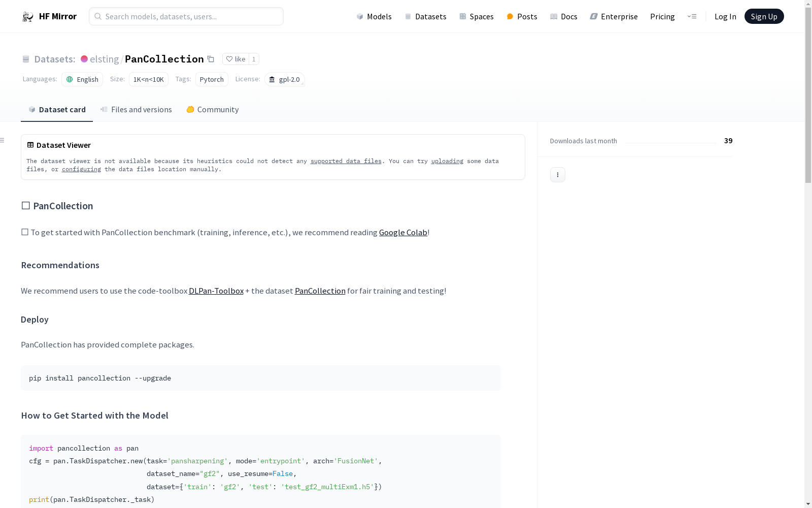812x508 pixels.
Task: Toggle the table of contents sidebar icon
Action: (x=3, y=140)
